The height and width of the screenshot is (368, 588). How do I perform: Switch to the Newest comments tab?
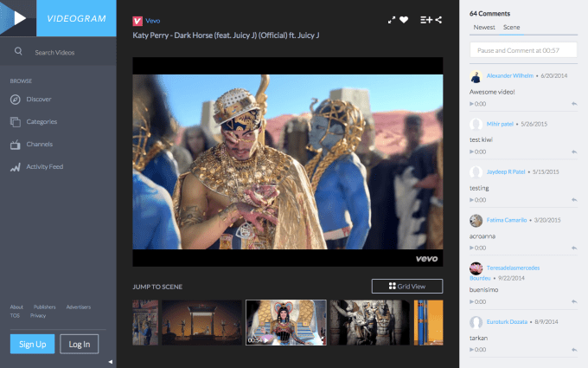(484, 28)
